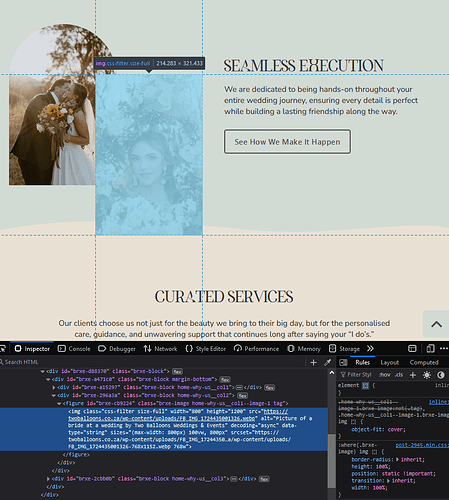Open responsive design mode icon

(430, 349)
